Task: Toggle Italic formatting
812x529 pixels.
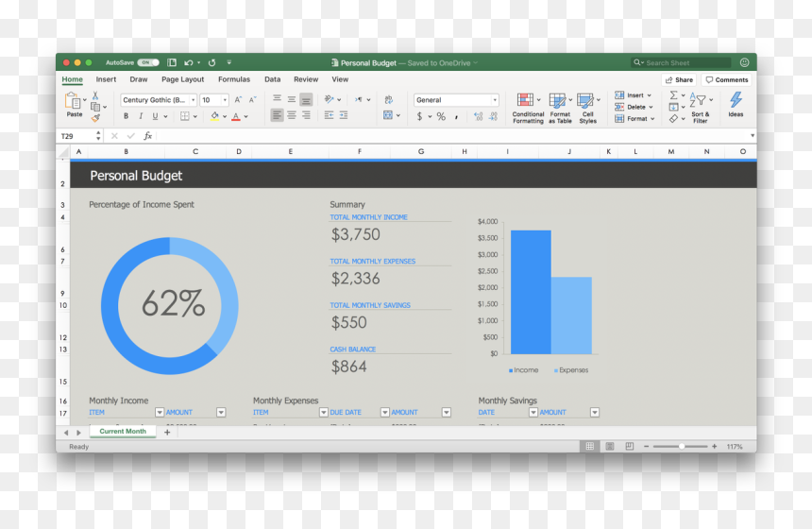Action: [x=141, y=116]
